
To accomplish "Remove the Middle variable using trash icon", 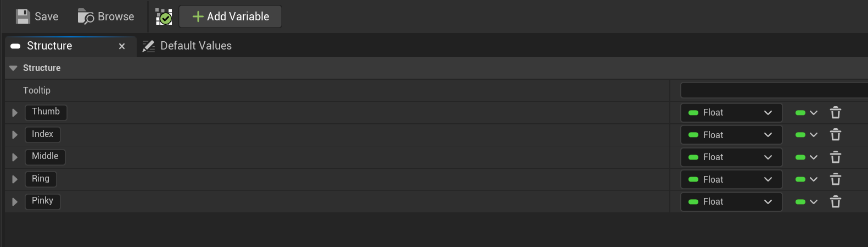I will (x=835, y=157).
